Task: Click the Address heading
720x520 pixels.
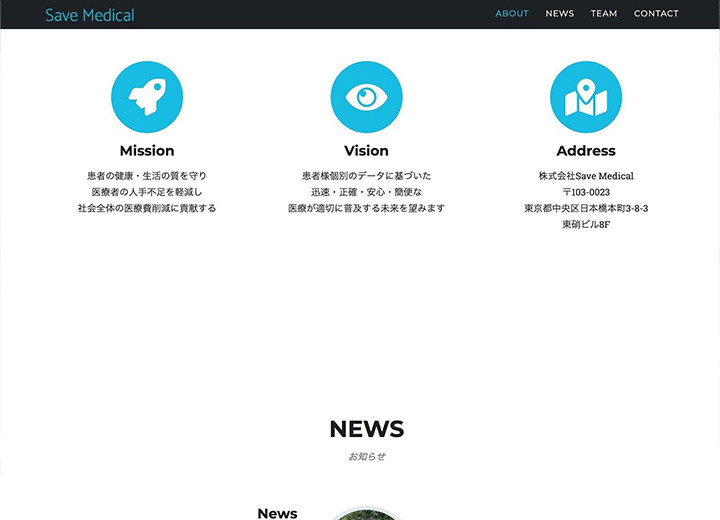Action: (x=586, y=151)
